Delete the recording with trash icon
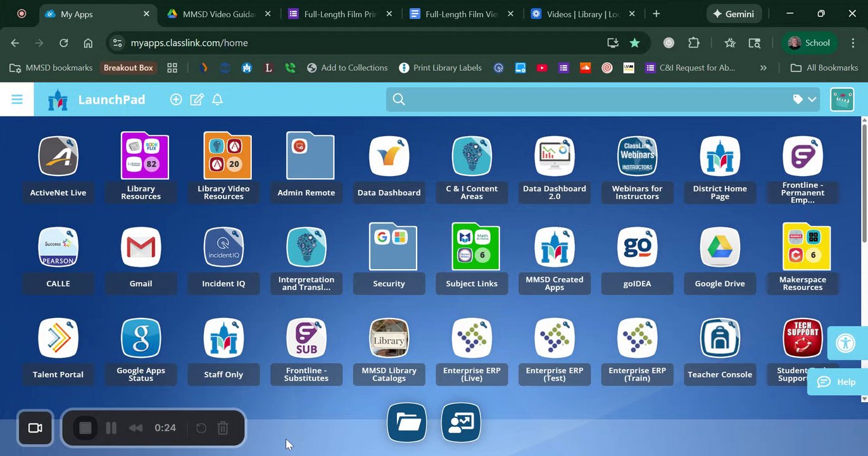 (223, 428)
